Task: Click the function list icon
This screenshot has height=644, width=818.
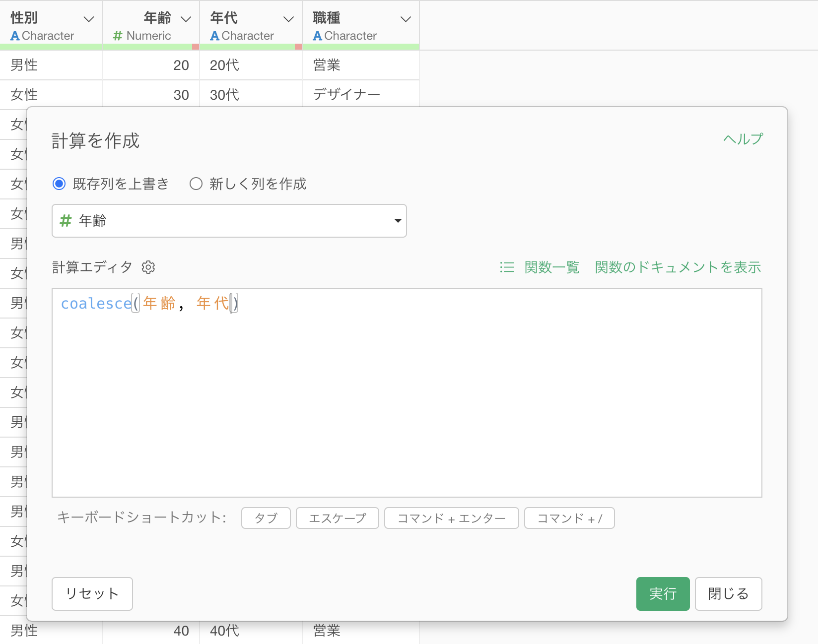Action: point(507,267)
